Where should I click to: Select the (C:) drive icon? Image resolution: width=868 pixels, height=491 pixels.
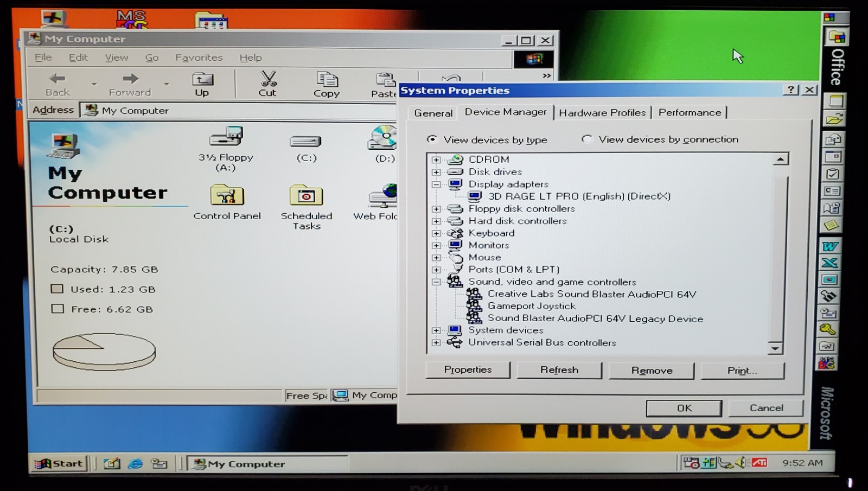click(x=305, y=142)
